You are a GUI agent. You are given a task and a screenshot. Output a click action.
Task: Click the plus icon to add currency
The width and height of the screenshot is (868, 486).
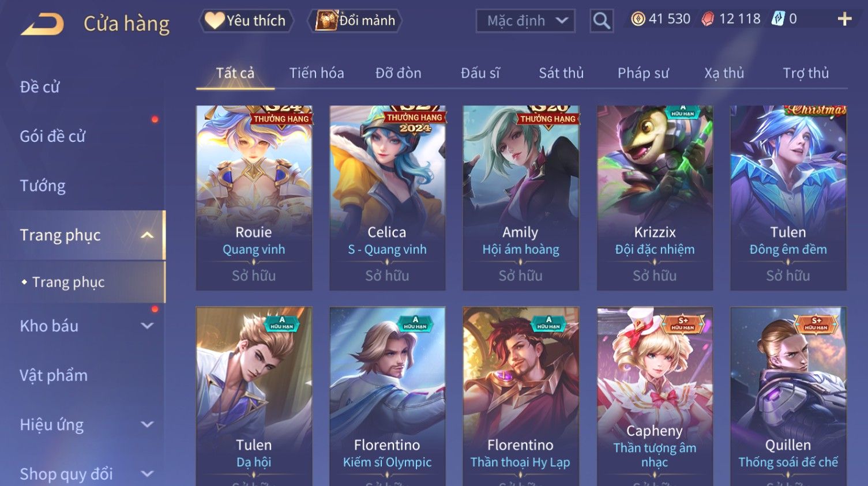click(844, 19)
